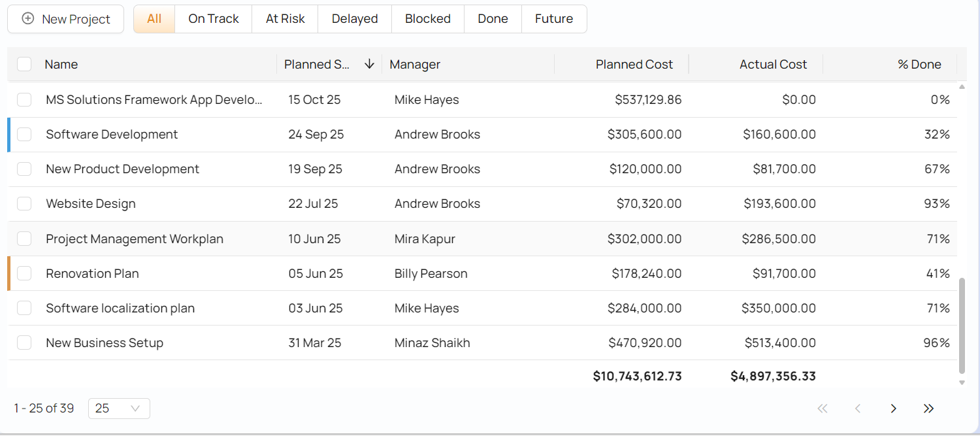Show Blocked projects tab
Image resolution: width=980 pixels, height=436 pixels.
(427, 19)
